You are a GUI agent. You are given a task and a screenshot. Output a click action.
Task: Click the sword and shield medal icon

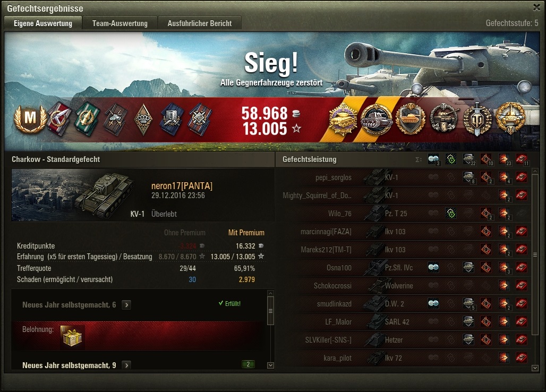477,120
